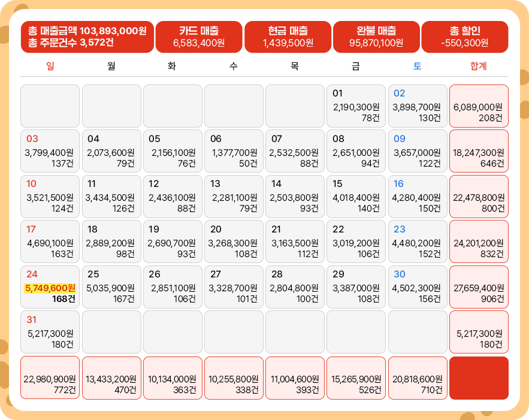Click the solid red grand total box
Screen dimensions: 529x420
(x=479, y=377)
